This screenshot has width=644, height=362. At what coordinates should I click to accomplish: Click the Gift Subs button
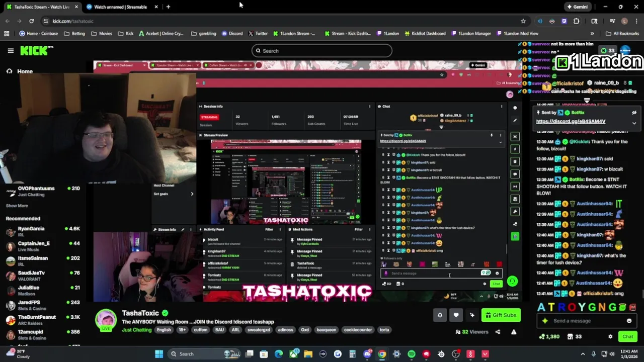pyautogui.click(x=501, y=315)
